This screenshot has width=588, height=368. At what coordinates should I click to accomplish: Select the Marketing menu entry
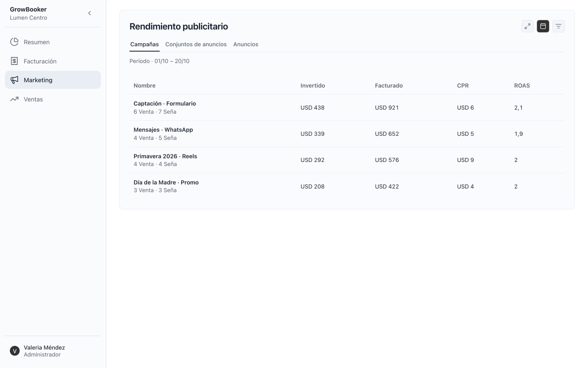click(53, 80)
